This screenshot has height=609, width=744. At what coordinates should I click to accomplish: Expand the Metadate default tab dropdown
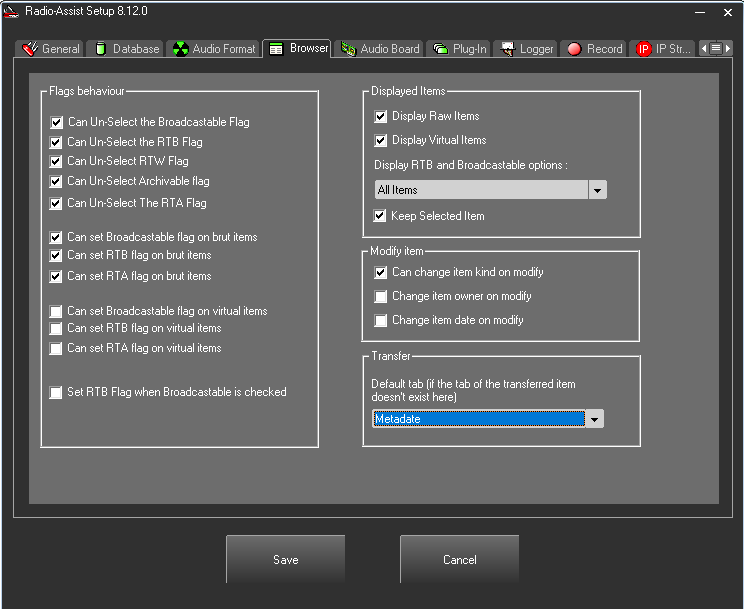[595, 420]
